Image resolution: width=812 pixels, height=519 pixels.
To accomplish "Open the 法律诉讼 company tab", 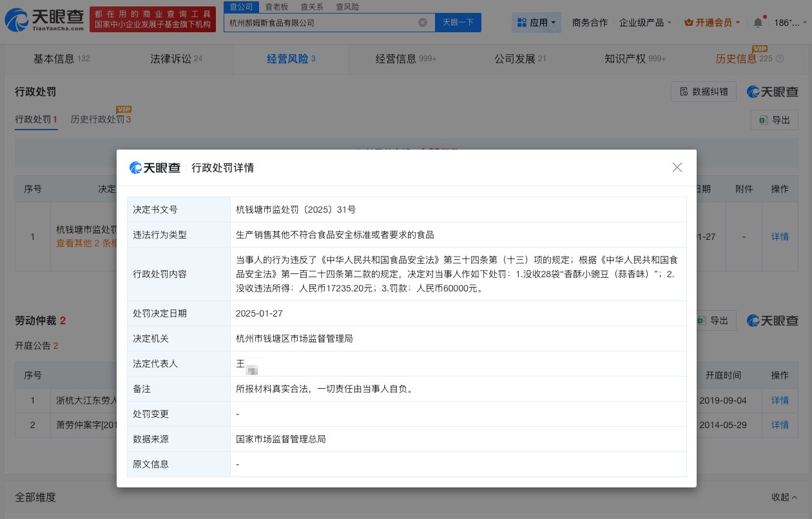I will click(x=170, y=58).
